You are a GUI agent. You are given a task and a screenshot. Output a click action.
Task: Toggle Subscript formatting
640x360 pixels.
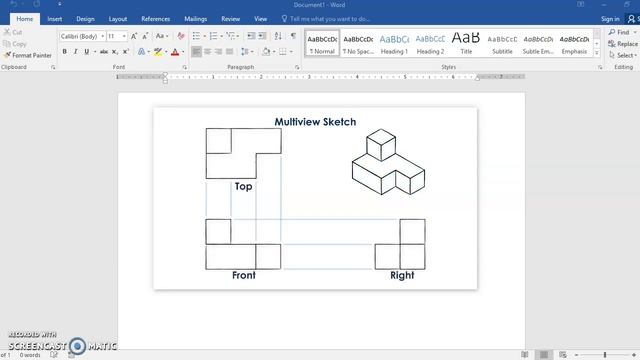click(x=115, y=52)
